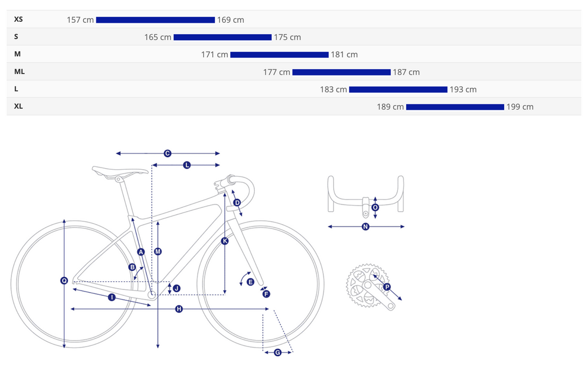Select the K marker beside front wheel
The height and width of the screenshot is (371, 588).
pyautogui.click(x=225, y=241)
